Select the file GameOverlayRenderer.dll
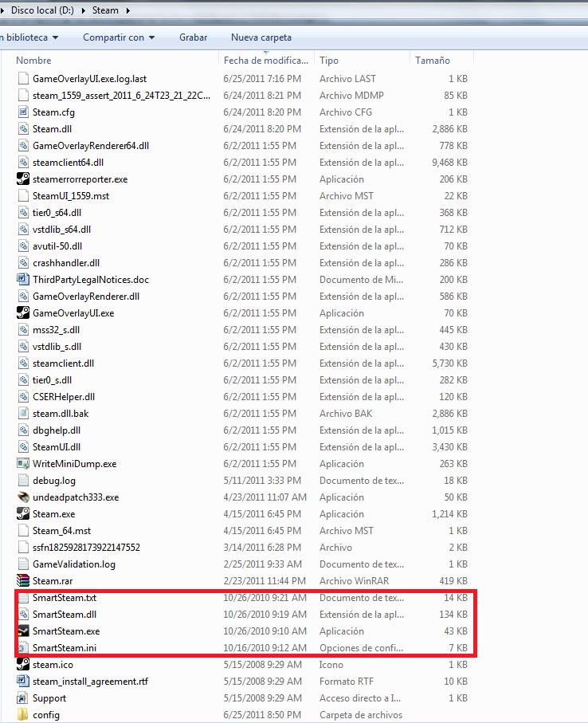The image size is (588, 723). [86, 296]
